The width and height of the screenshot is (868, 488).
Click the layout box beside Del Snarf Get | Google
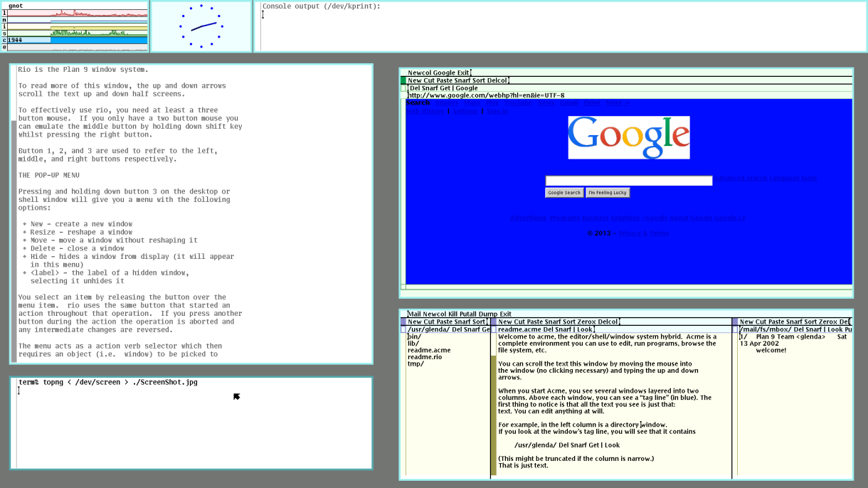(403, 88)
